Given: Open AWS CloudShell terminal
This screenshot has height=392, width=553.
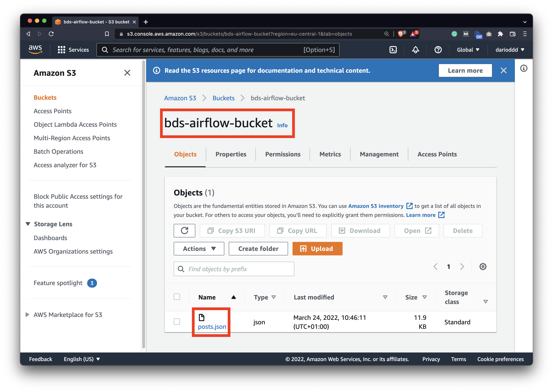Looking at the screenshot, I should 393,50.
